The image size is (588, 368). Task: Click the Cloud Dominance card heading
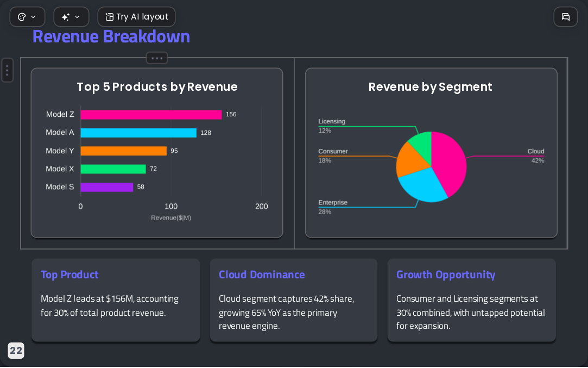[262, 275]
